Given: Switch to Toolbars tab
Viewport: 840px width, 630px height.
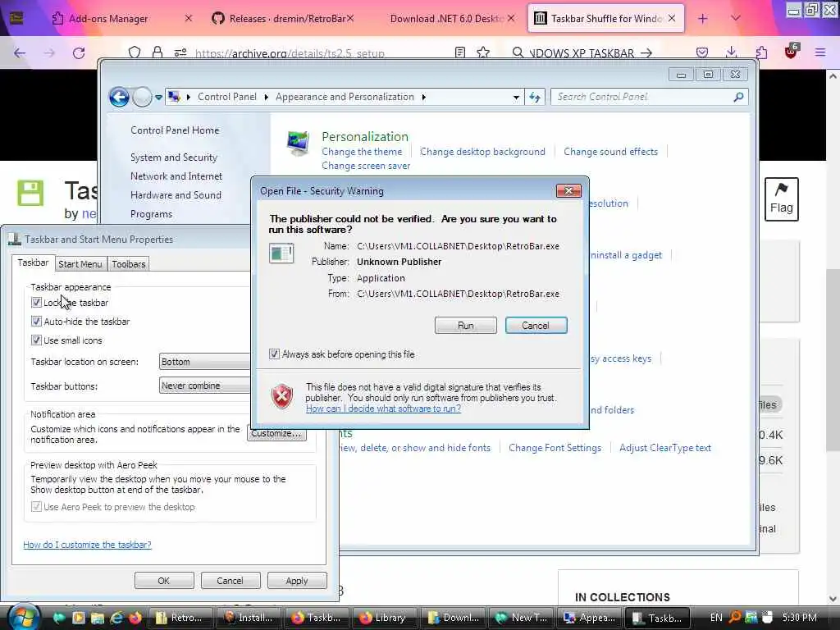Looking at the screenshot, I should (x=129, y=264).
